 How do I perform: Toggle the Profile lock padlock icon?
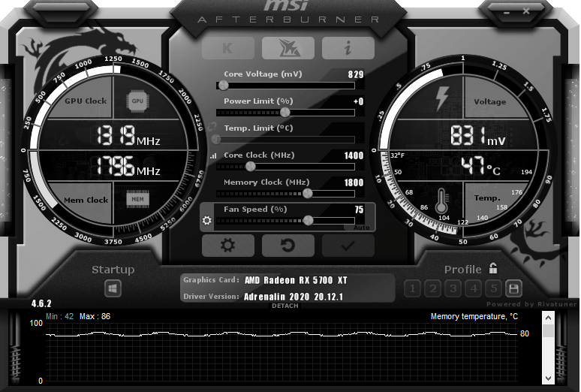click(x=493, y=268)
